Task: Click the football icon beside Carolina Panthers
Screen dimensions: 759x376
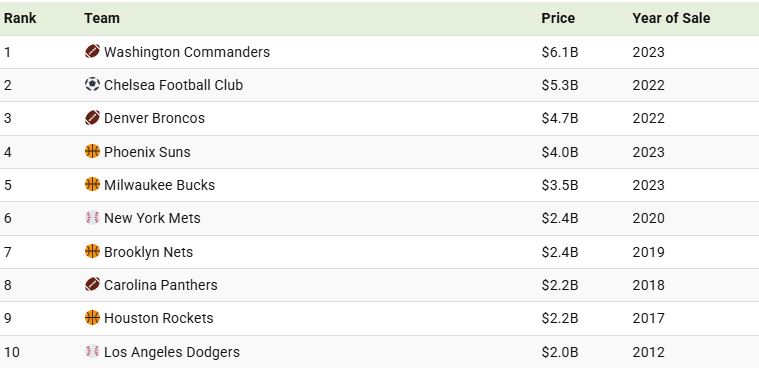Action: point(92,284)
